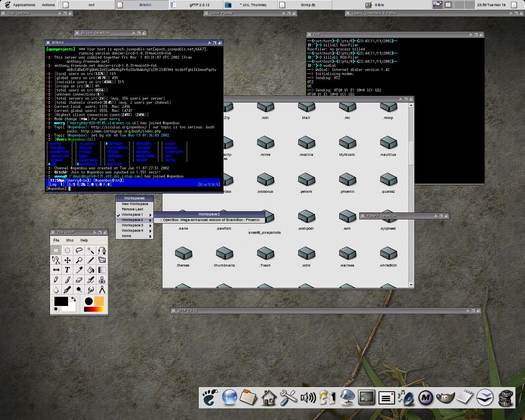The width and height of the screenshot is (525, 420).
Task: Pick the Pencil tool
Action: point(56,280)
